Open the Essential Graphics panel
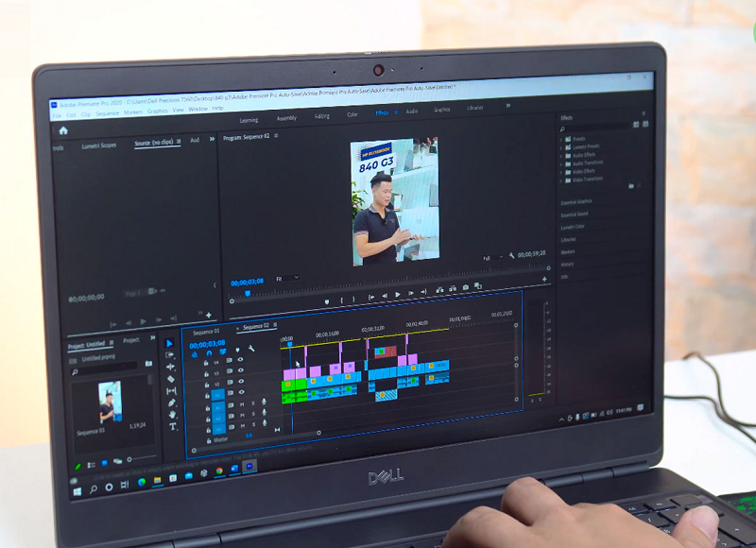The image size is (756, 548). coord(576,201)
